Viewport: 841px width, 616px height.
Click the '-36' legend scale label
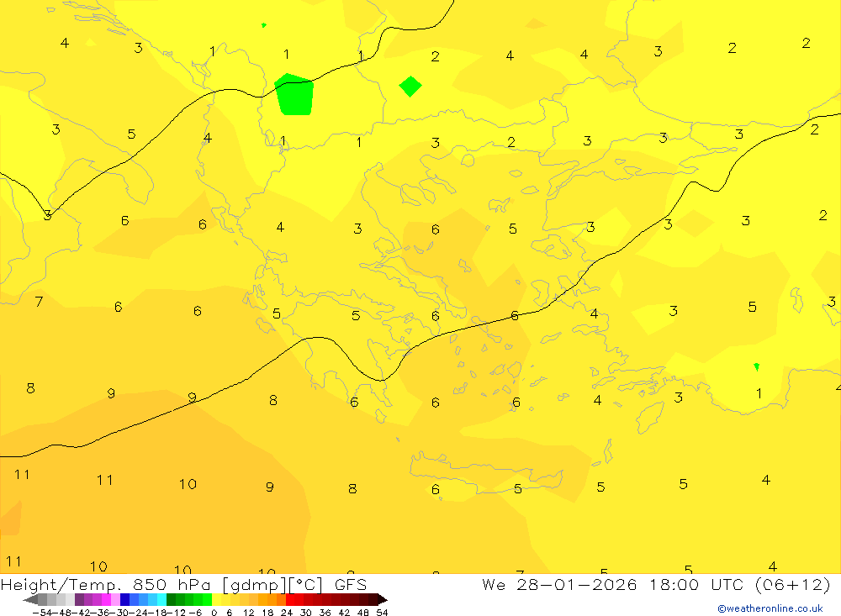pos(100,613)
